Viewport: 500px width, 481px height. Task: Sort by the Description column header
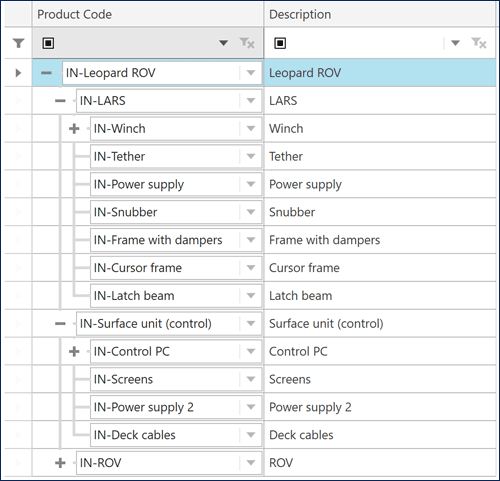(x=380, y=14)
